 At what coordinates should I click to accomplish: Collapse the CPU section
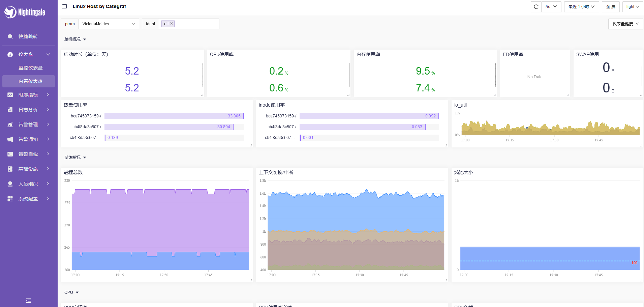tap(71, 292)
